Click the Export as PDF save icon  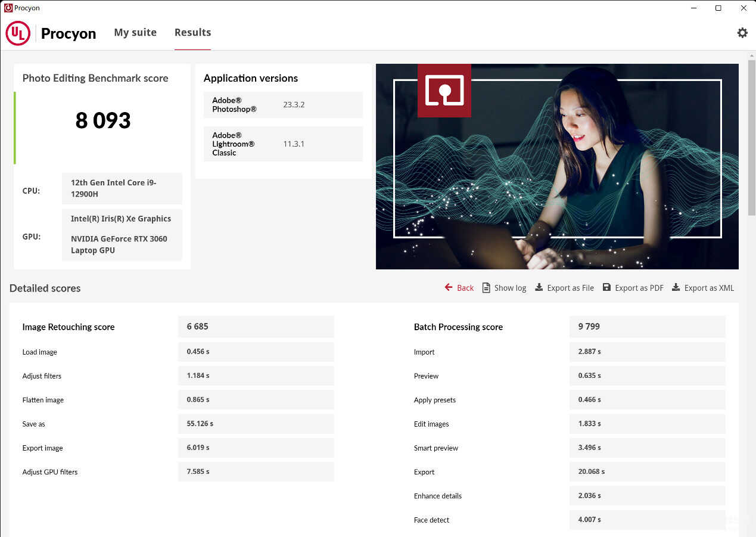click(606, 287)
